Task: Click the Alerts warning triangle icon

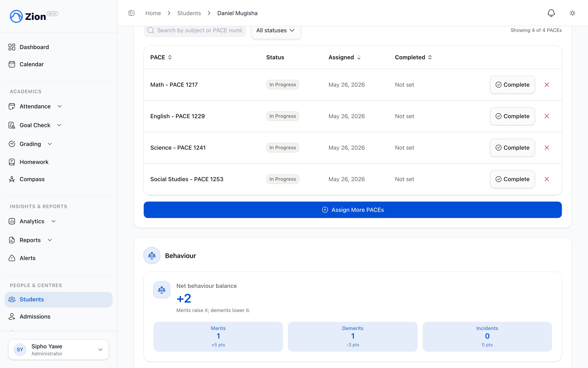Action: [12, 258]
